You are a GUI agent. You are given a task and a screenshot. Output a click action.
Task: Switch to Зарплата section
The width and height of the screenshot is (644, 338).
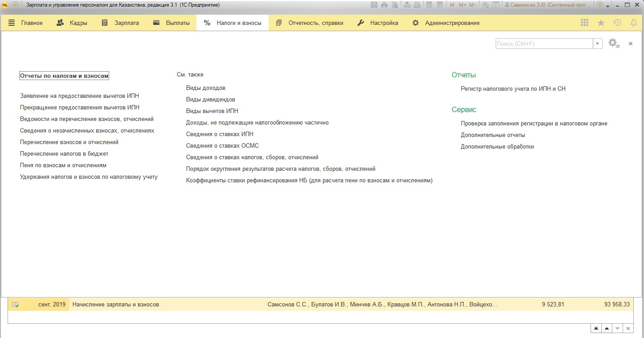point(120,23)
